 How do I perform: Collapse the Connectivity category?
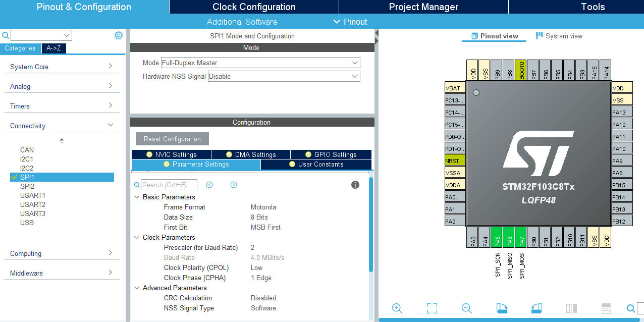click(62, 126)
